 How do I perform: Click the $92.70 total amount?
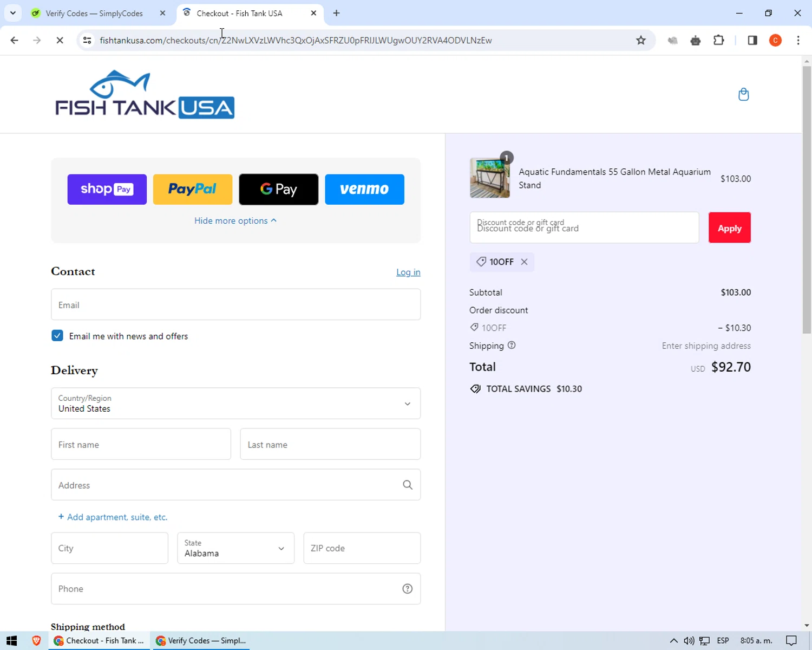coord(731,367)
